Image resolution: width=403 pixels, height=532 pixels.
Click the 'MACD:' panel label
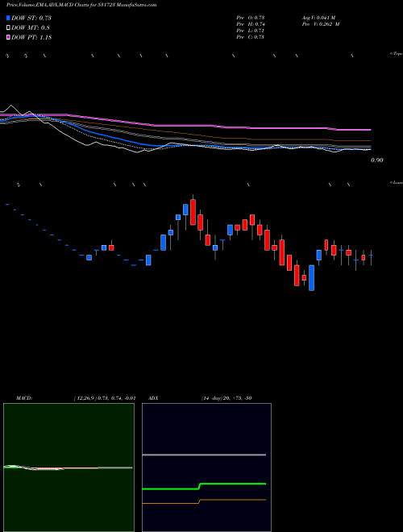(x=24, y=398)
